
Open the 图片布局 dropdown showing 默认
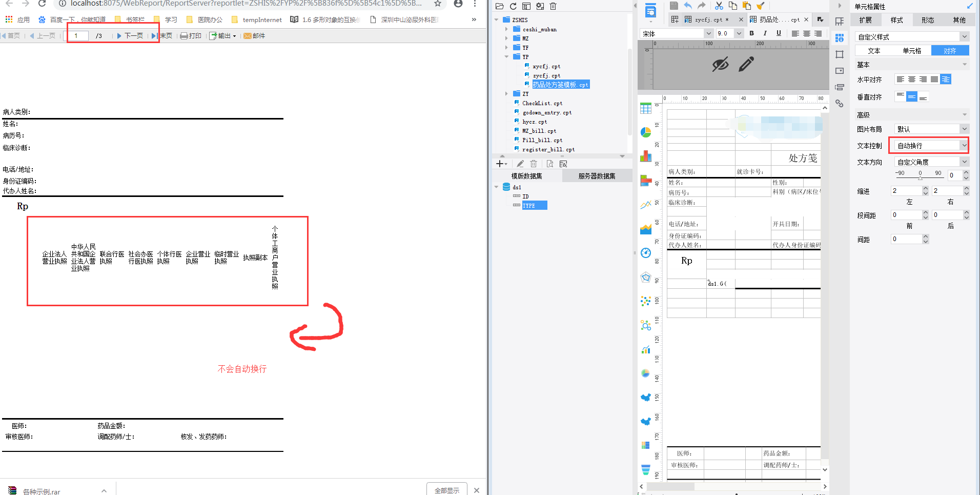click(x=932, y=129)
